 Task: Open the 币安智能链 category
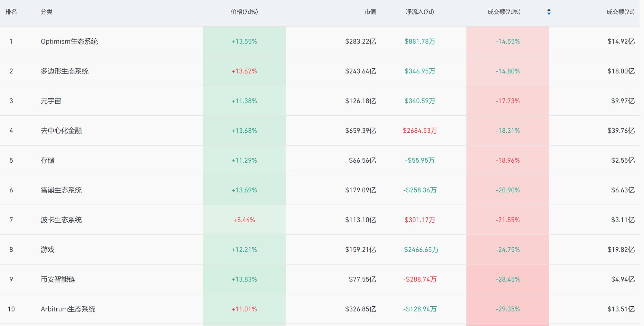(58, 279)
